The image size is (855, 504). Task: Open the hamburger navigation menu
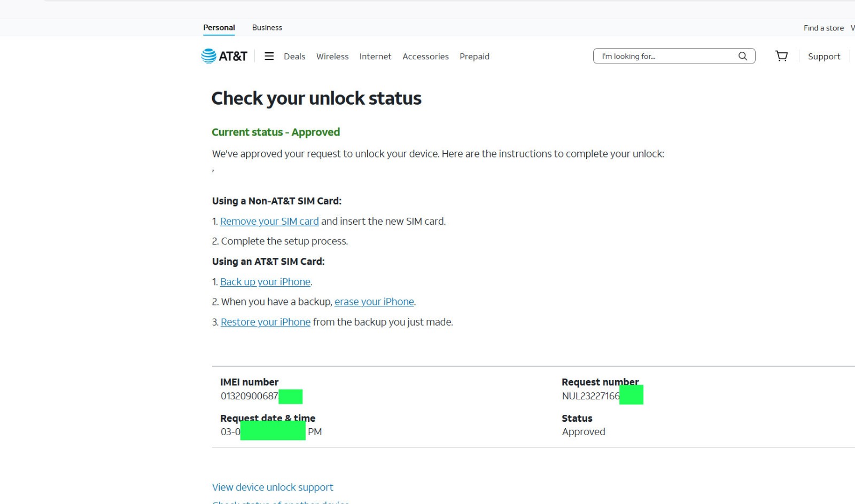(269, 56)
